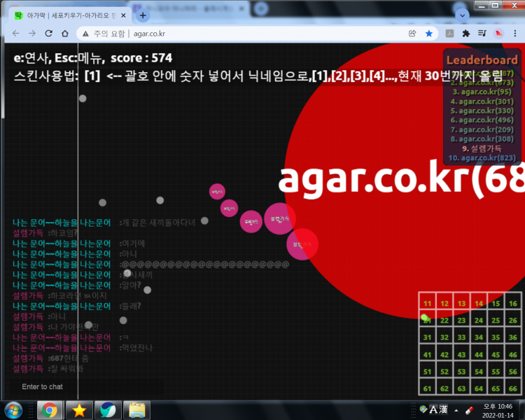The height and width of the screenshot is (420, 525).
Task: Click minimap cell 61
Action: (427, 386)
